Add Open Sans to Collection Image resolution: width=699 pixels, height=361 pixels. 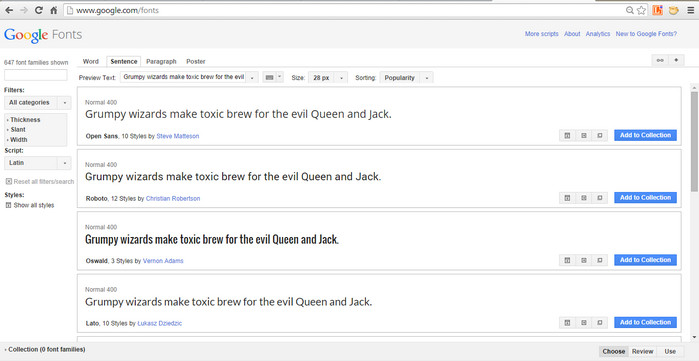pos(645,135)
